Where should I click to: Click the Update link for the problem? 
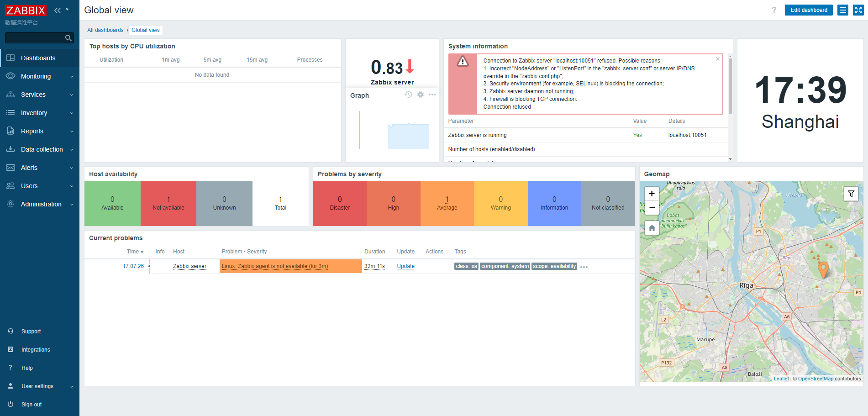pyautogui.click(x=405, y=266)
